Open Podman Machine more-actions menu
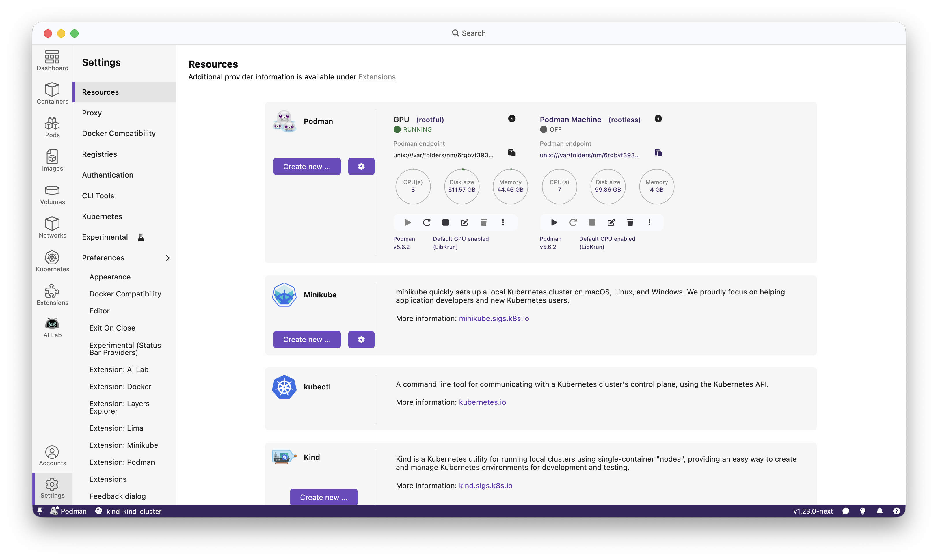Viewport: 938px width, 560px height. pyautogui.click(x=649, y=222)
